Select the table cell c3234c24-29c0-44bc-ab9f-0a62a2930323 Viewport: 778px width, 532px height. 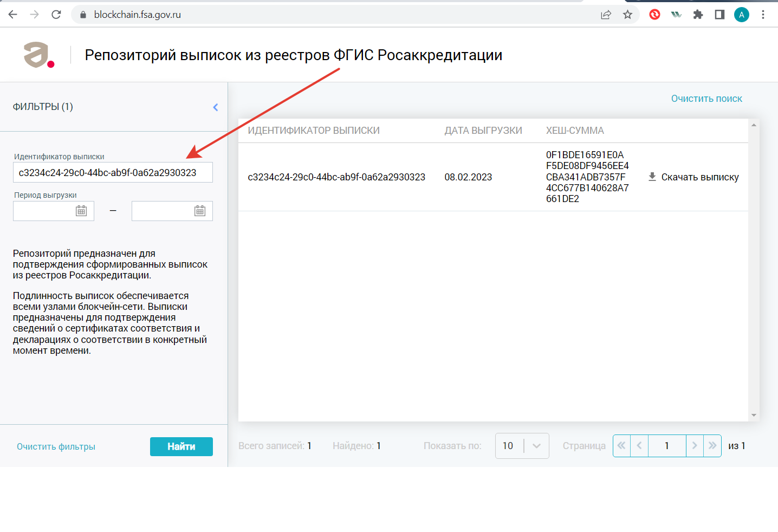click(x=336, y=177)
